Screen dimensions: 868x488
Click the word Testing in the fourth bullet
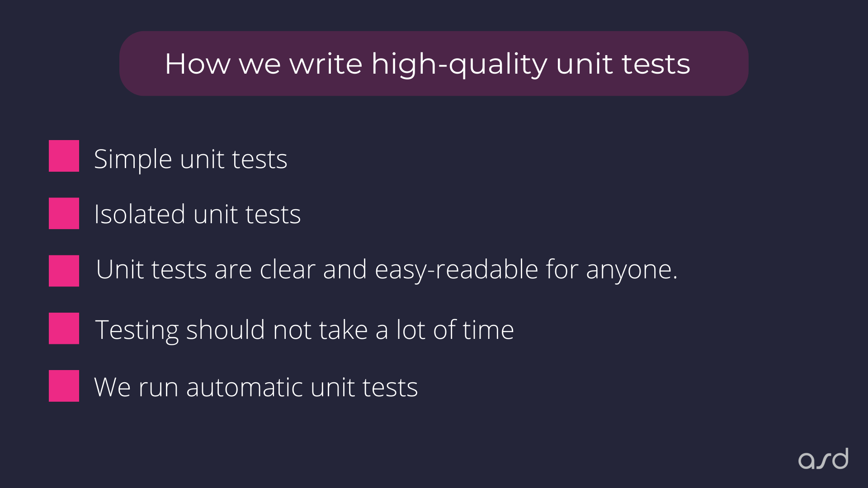[x=137, y=331]
